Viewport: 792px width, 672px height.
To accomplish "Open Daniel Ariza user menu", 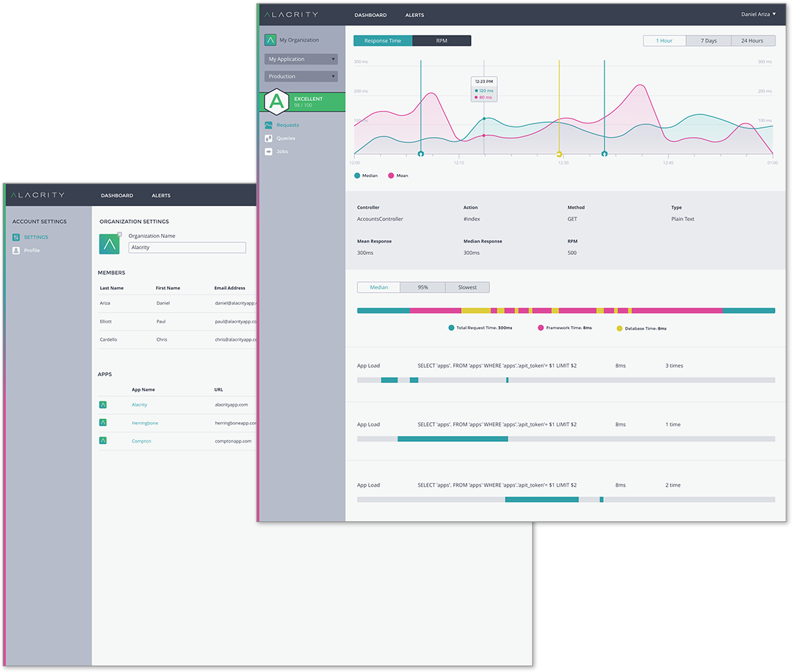I will (x=758, y=14).
